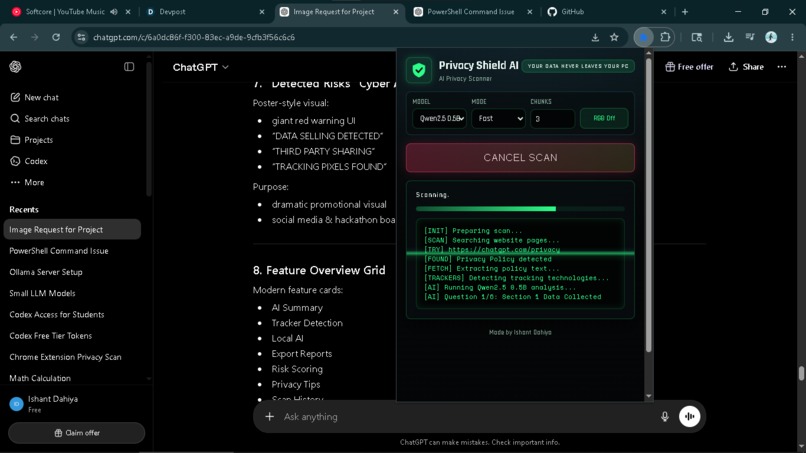The height and width of the screenshot is (453, 806).
Task: View site information icon in address bar
Action: point(81,37)
